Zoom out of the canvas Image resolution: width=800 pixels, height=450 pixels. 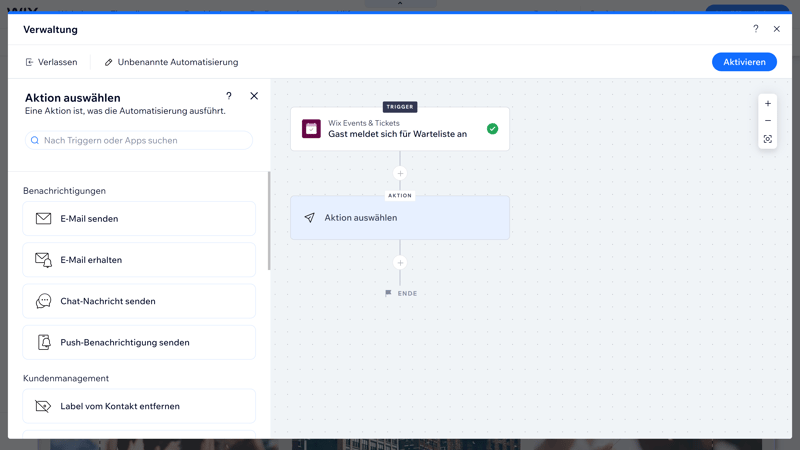tap(767, 121)
